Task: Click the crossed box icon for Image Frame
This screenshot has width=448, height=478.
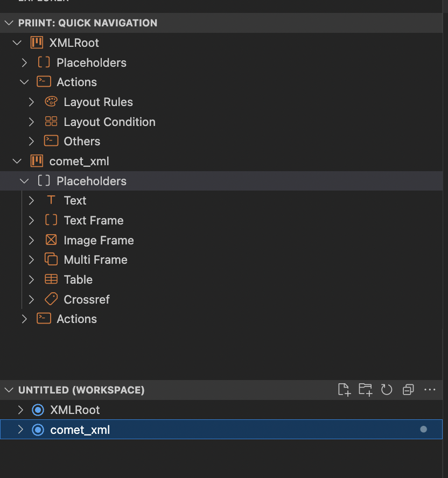Action: tap(51, 240)
